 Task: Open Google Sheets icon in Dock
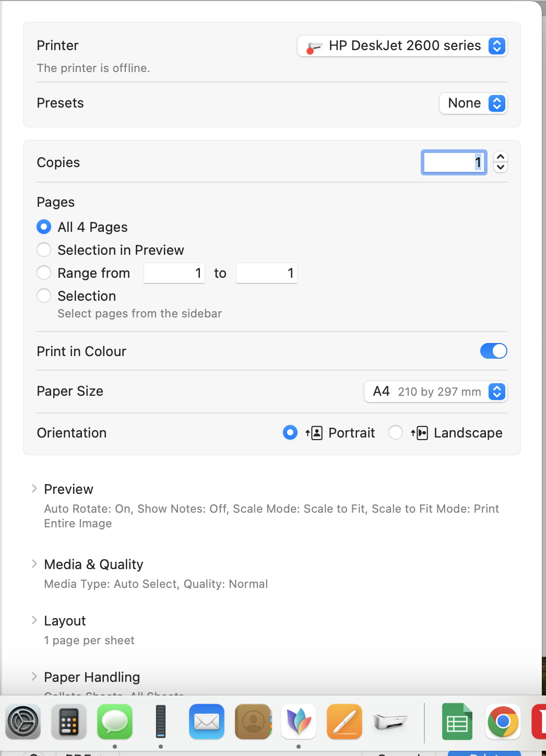(x=457, y=722)
